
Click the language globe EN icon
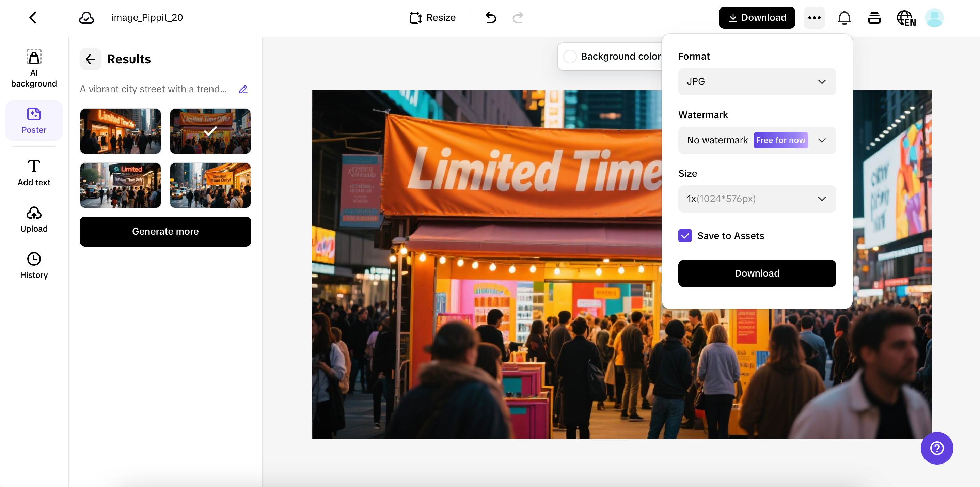pos(906,18)
